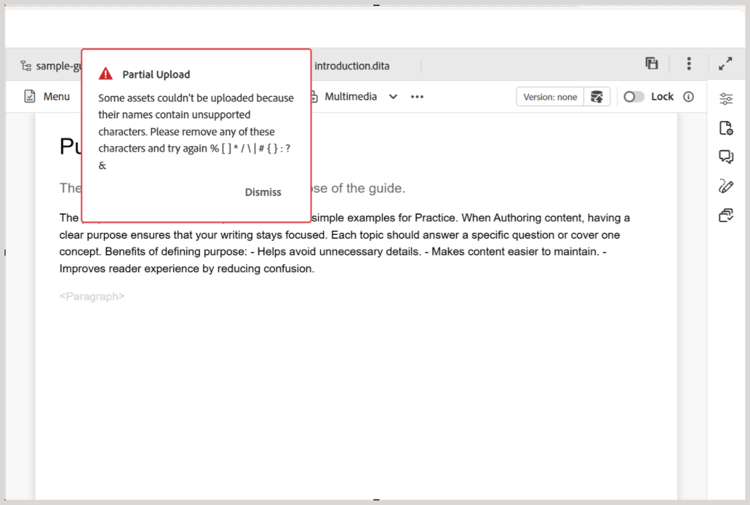
Task: Click the map hierarchy icon on the tab
Action: click(26, 66)
